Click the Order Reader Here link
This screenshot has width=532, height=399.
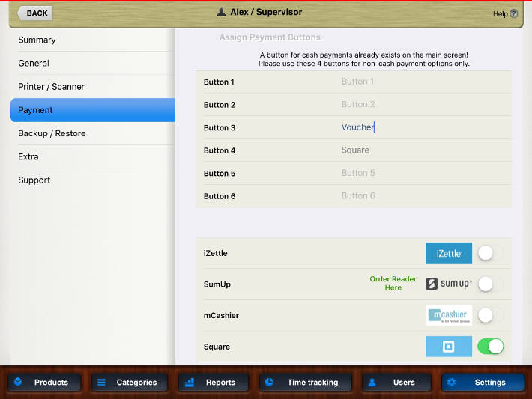pos(393,284)
